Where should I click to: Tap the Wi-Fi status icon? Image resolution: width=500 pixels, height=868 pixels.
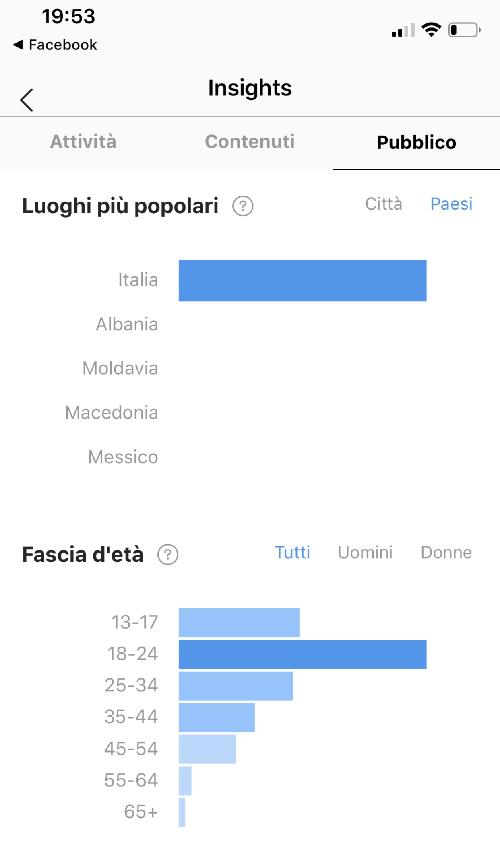[x=431, y=29]
